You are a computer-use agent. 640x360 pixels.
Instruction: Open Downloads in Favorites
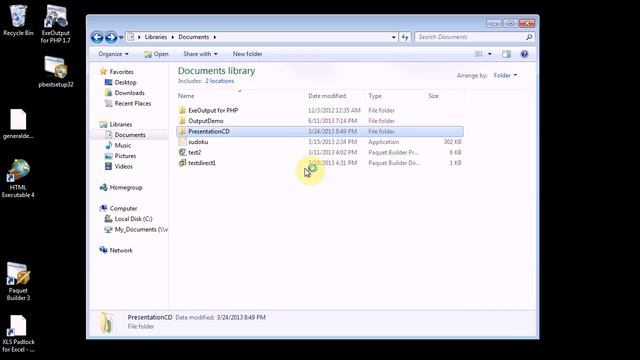point(129,93)
